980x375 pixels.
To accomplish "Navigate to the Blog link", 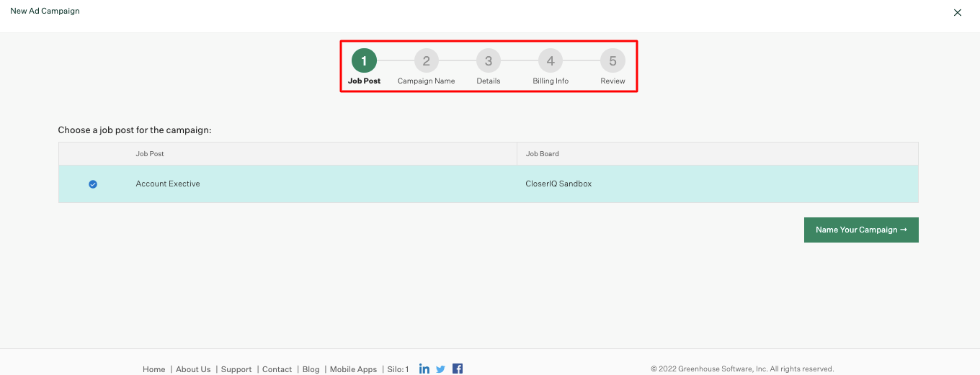I will pyautogui.click(x=311, y=369).
